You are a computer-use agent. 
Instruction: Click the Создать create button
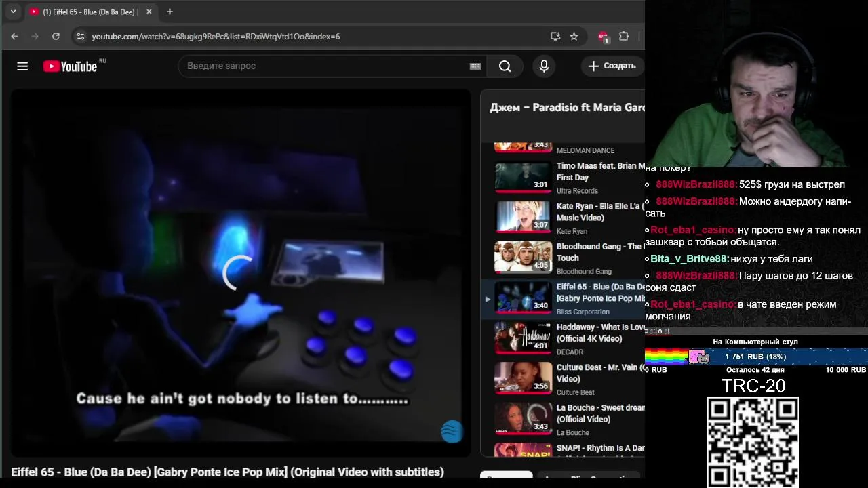(612, 66)
